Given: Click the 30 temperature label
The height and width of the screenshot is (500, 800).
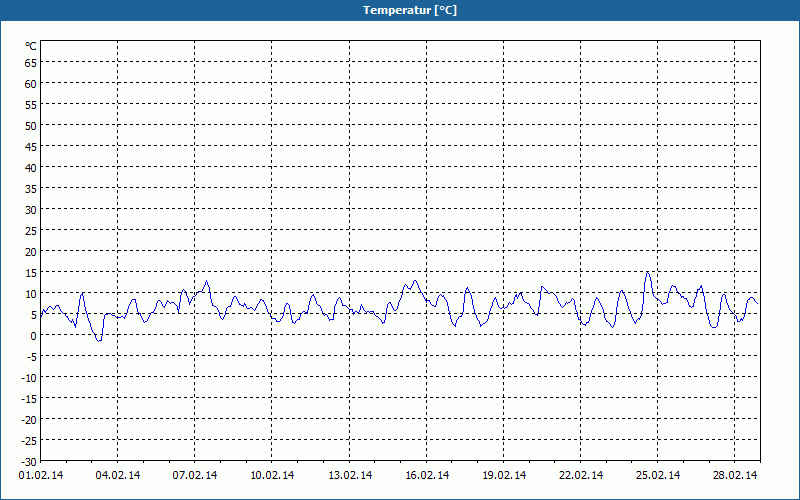Looking at the screenshot, I should pyautogui.click(x=31, y=210).
